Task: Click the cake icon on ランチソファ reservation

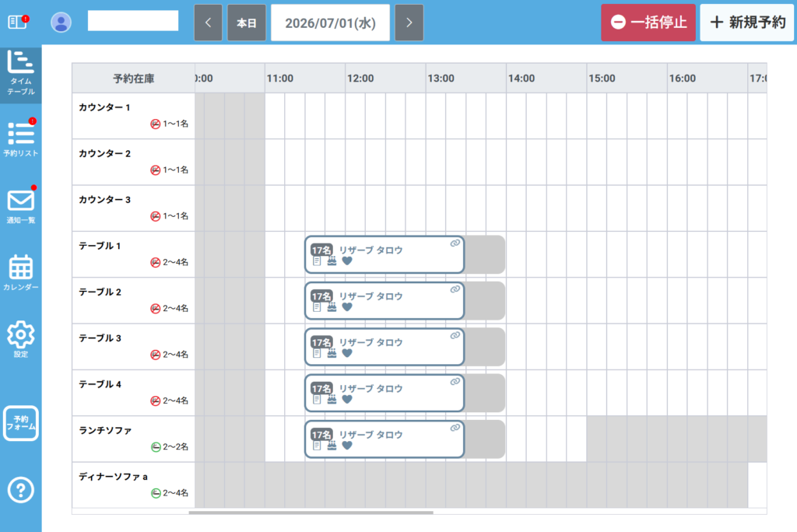Action: point(332,446)
